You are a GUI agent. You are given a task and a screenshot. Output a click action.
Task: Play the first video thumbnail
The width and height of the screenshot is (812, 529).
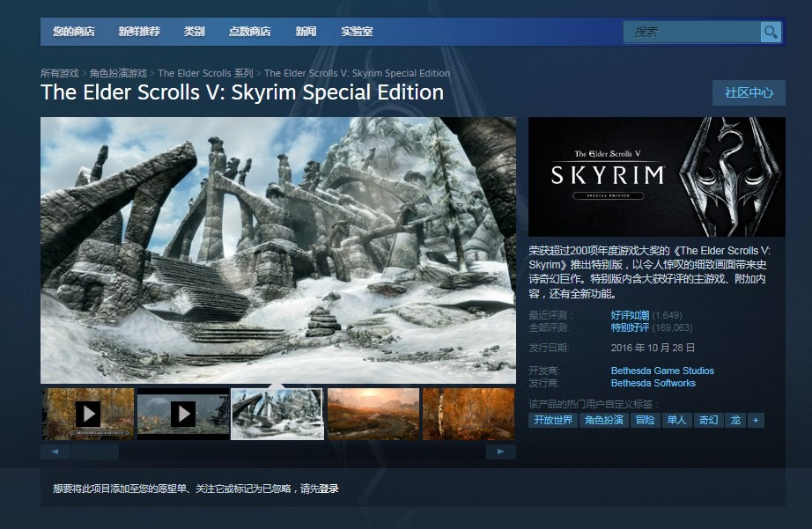[x=89, y=414]
